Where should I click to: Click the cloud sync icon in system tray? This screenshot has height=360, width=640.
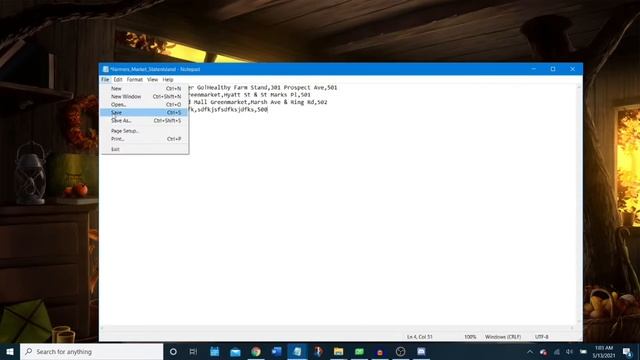coord(543,352)
